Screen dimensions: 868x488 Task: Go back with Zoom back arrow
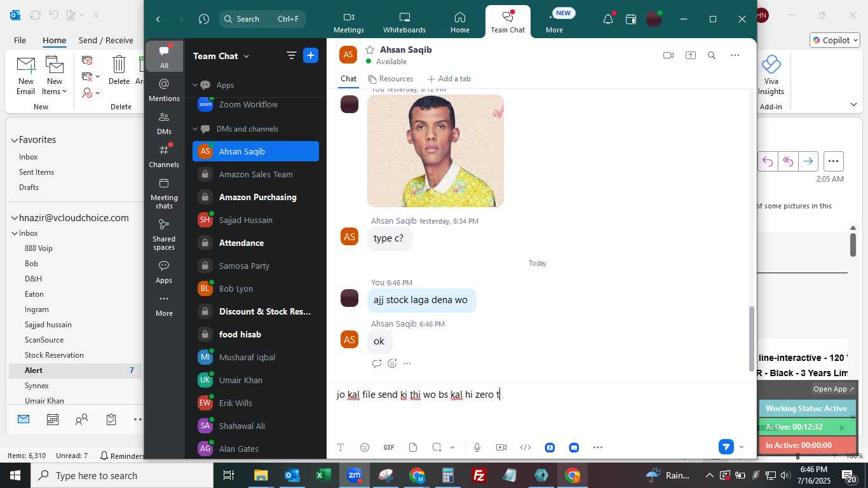pyautogui.click(x=158, y=19)
